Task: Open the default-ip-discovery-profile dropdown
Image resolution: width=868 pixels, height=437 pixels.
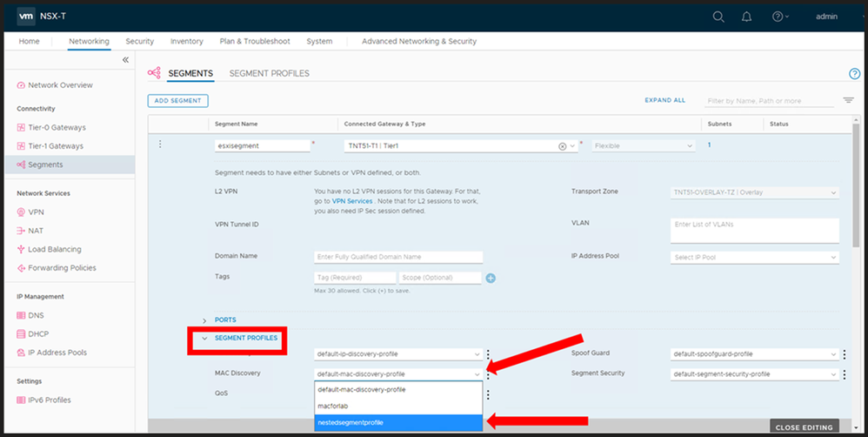Action: (x=398, y=354)
